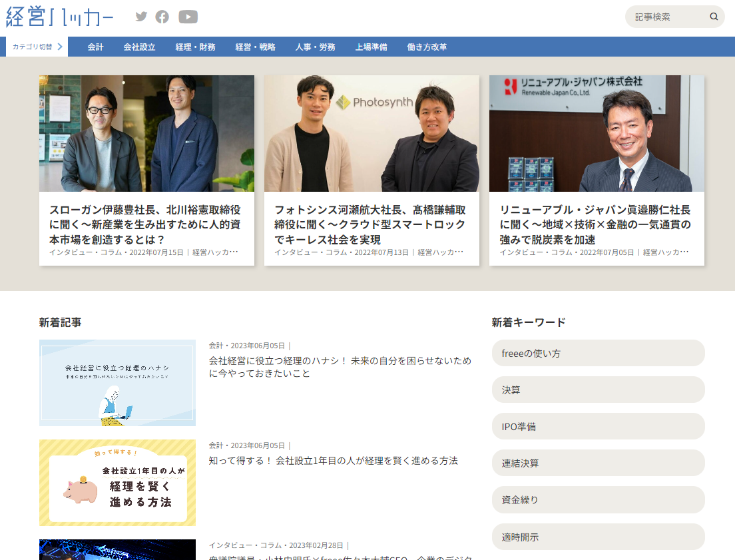The height and width of the screenshot is (560, 735).
Task: Open the 会社設立 menu
Action: point(139,47)
